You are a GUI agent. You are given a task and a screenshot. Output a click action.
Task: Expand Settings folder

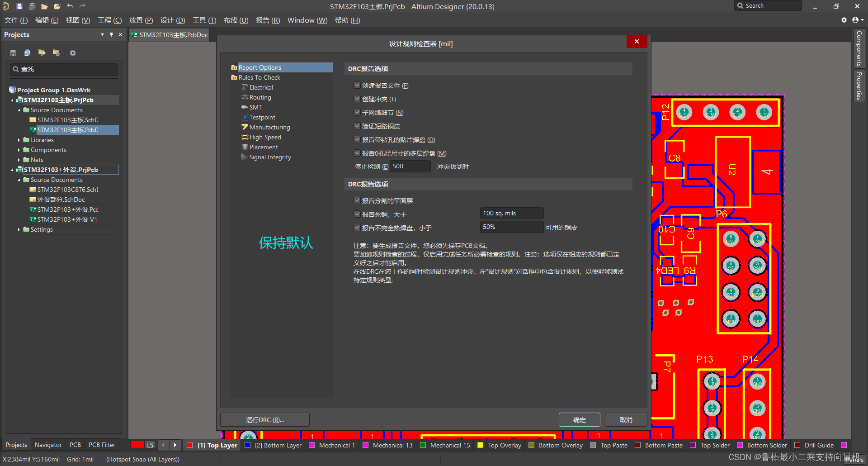point(19,230)
